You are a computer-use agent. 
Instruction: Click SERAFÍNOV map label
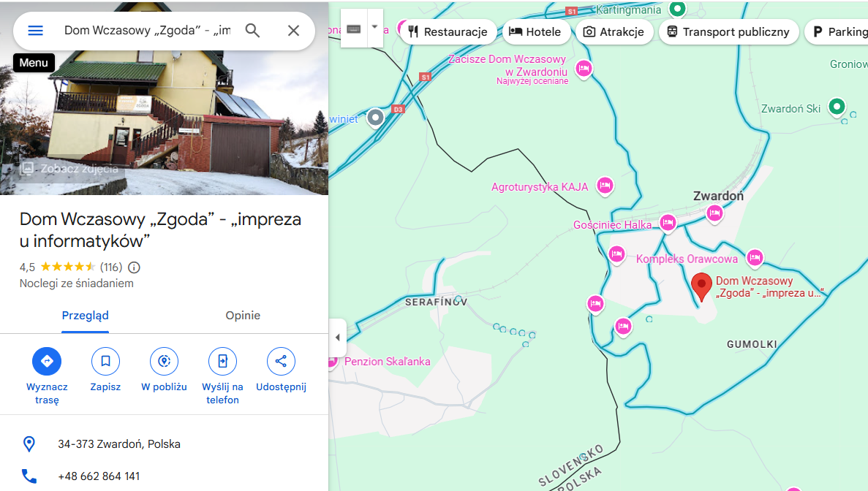point(437,302)
